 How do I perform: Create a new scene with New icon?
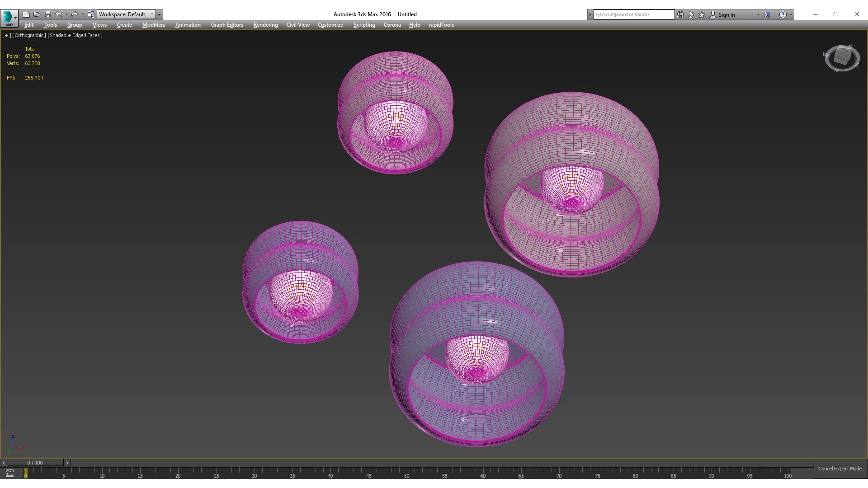26,14
